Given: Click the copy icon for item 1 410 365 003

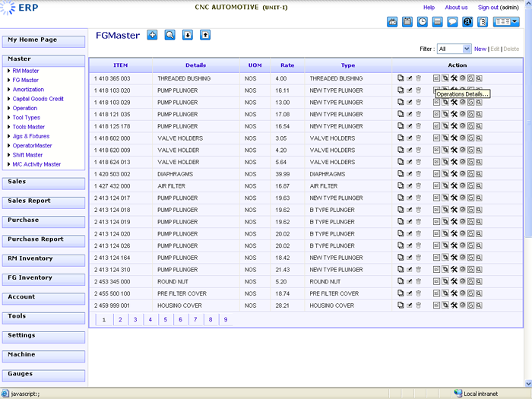Looking at the screenshot, I should (401, 78).
